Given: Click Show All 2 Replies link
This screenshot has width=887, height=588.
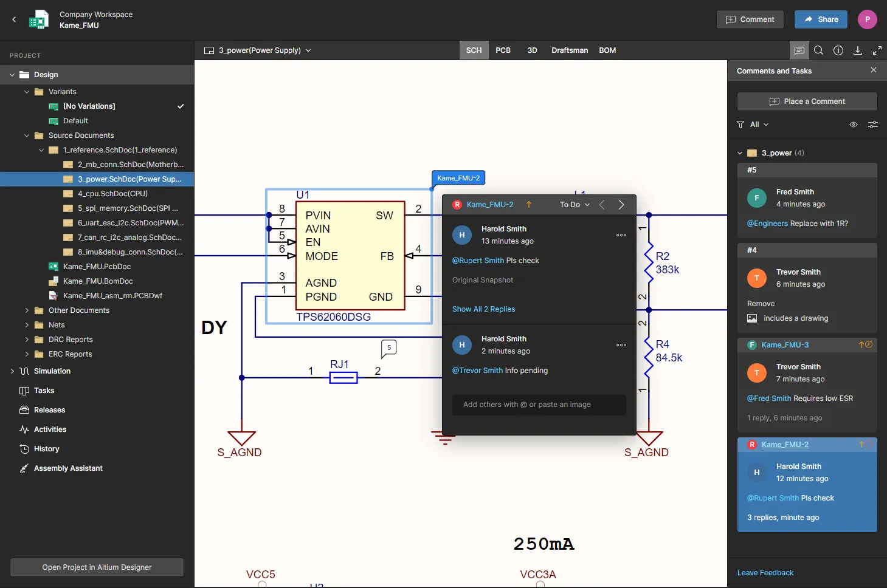Looking at the screenshot, I should (x=483, y=309).
